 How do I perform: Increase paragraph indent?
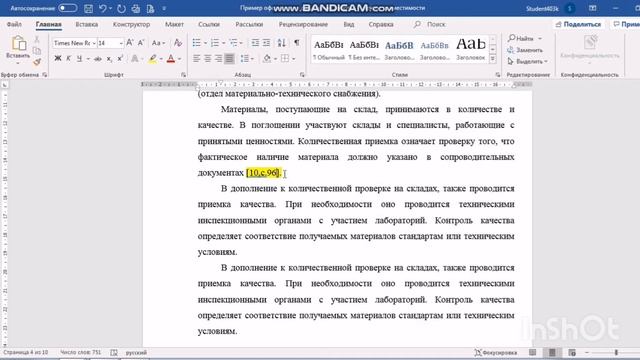tap(266, 43)
